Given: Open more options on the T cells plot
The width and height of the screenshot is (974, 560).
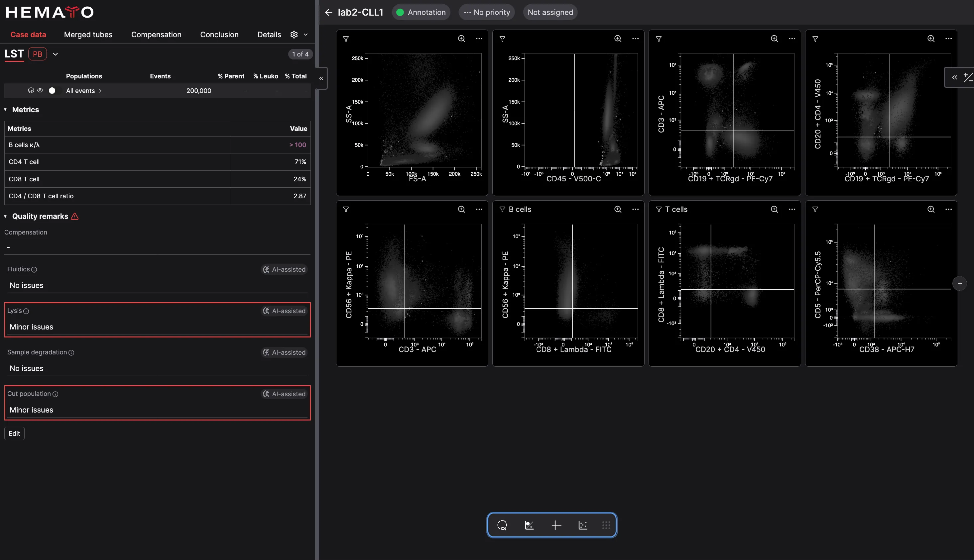Looking at the screenshot, I should [x=792, y=209].
